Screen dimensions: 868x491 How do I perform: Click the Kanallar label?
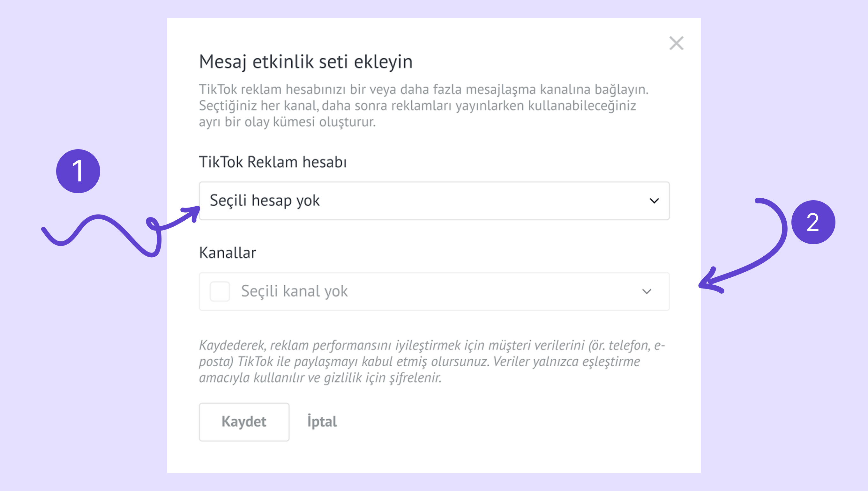pyautogui.click(x=228, y=253)
